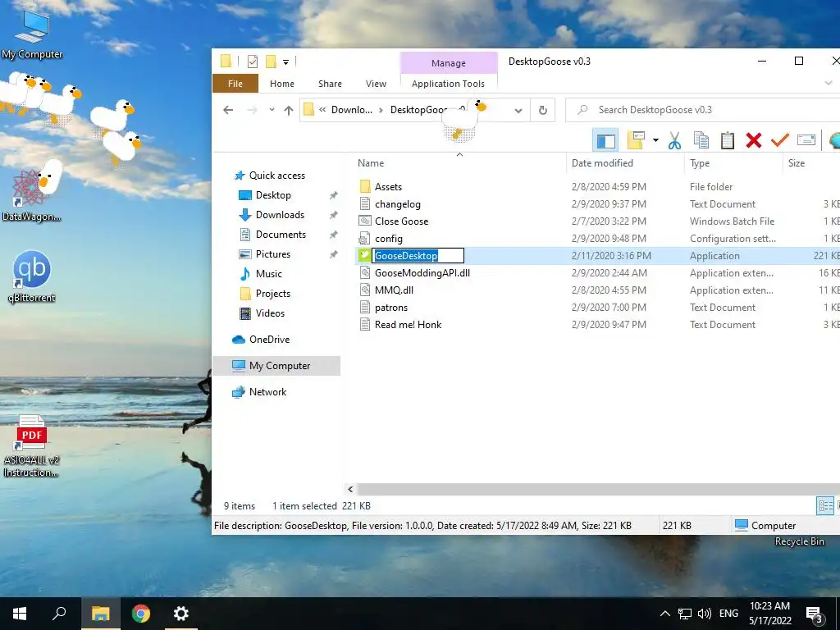Open Downloads in navigation pane
This screenshot has height=630, width=840.
[x=280, y=215]
